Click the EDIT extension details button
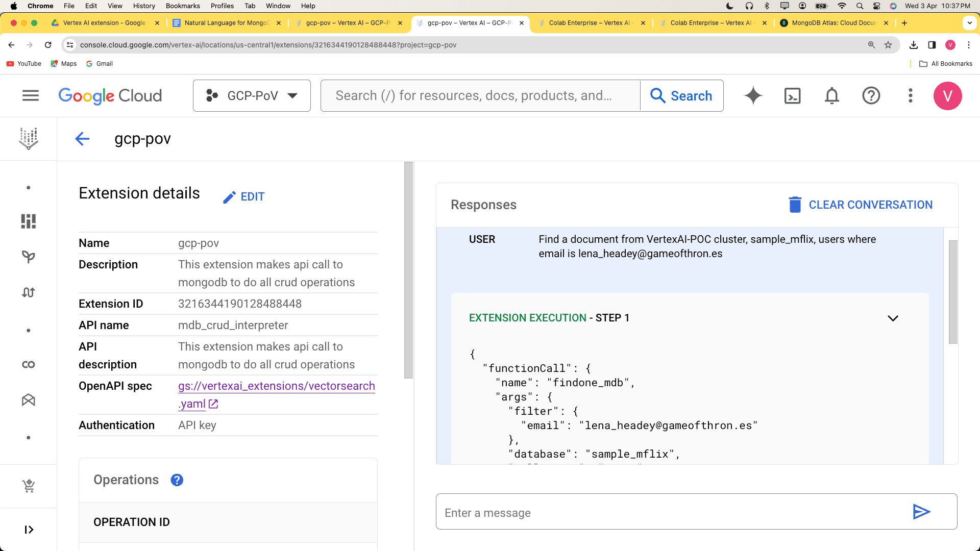The image size is (980, 551). point(244,196)
